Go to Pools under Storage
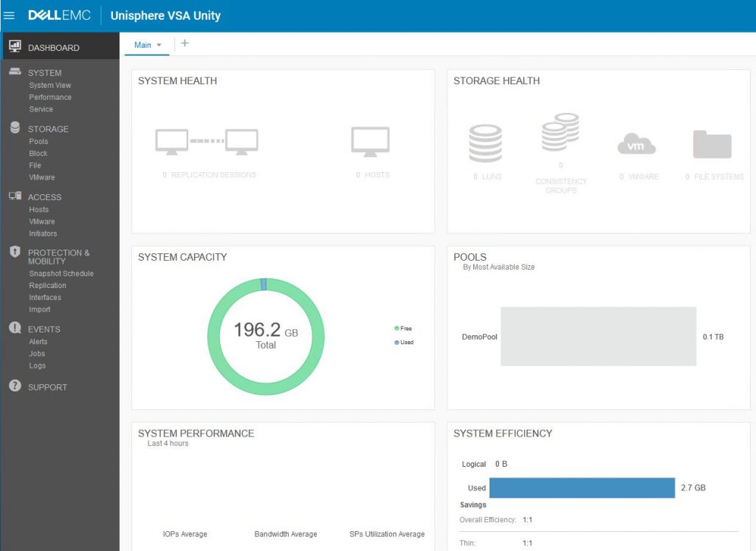 38,141
